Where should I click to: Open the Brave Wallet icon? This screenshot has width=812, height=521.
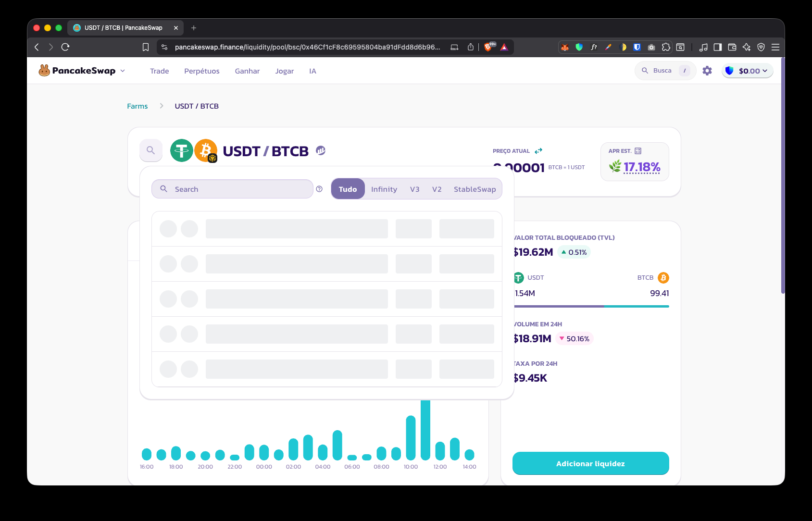[x=732, y=47]
